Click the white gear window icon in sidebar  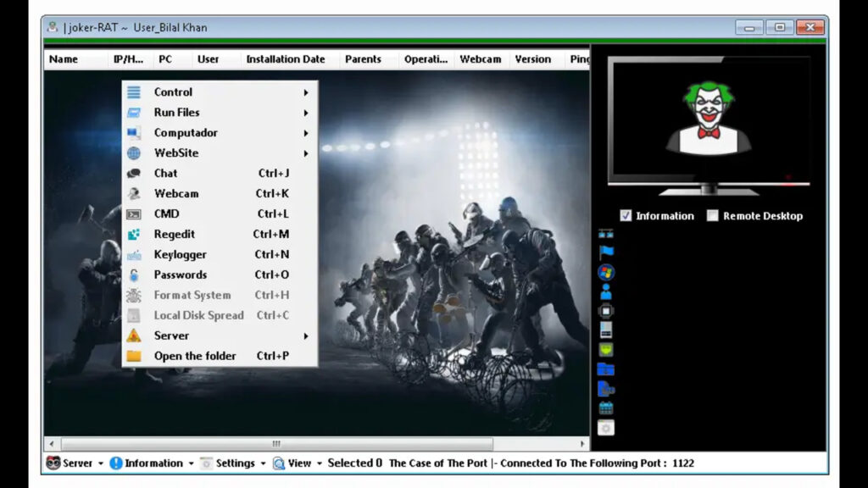tap(606, 428)
